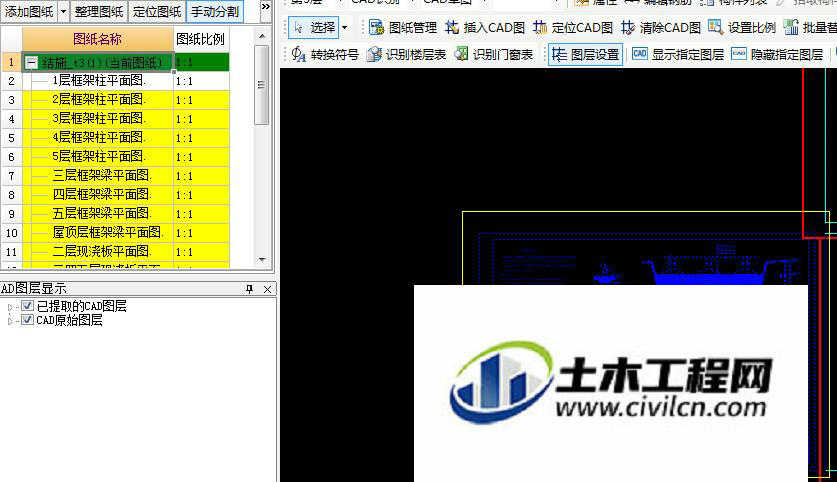Click the 转换符号 icon
This screenshot has height=482, width=837.
tap(299, 54)
